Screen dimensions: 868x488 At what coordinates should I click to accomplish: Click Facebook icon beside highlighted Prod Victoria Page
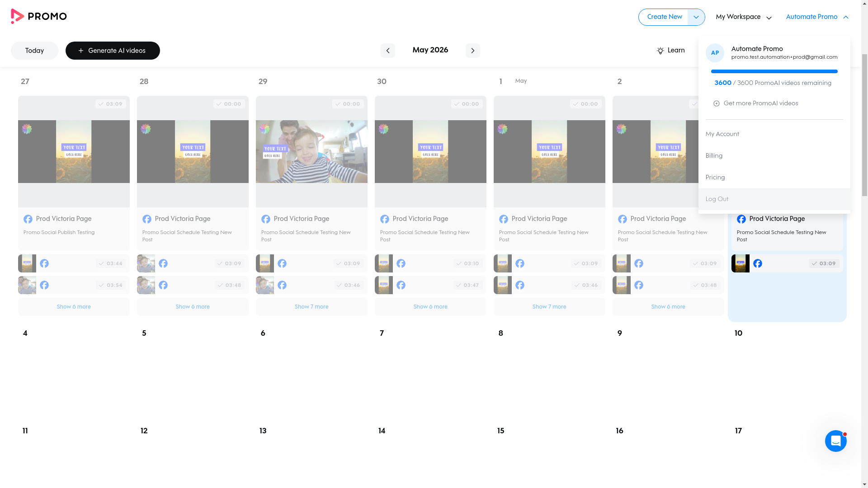[741, 219]
